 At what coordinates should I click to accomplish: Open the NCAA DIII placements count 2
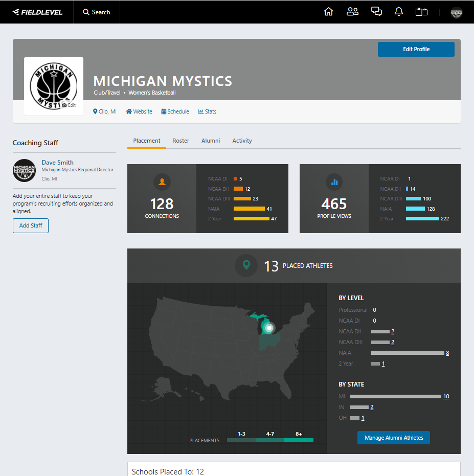click(x=393, y=342)
